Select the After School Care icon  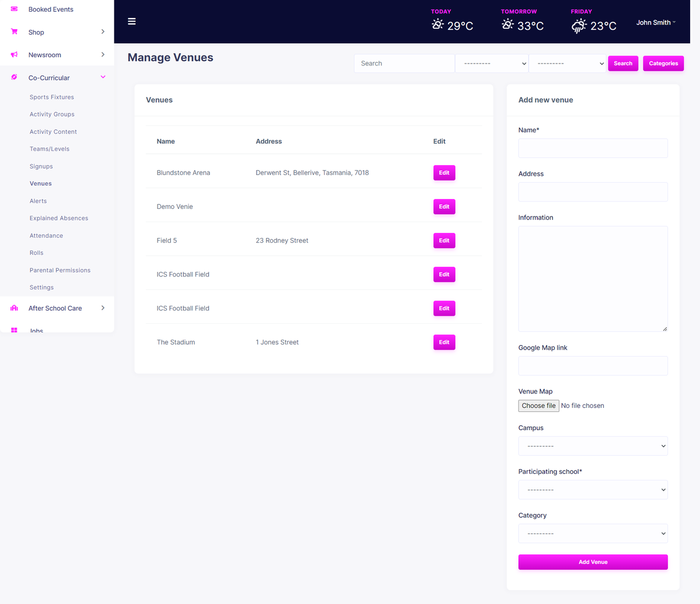coord(14,308)
